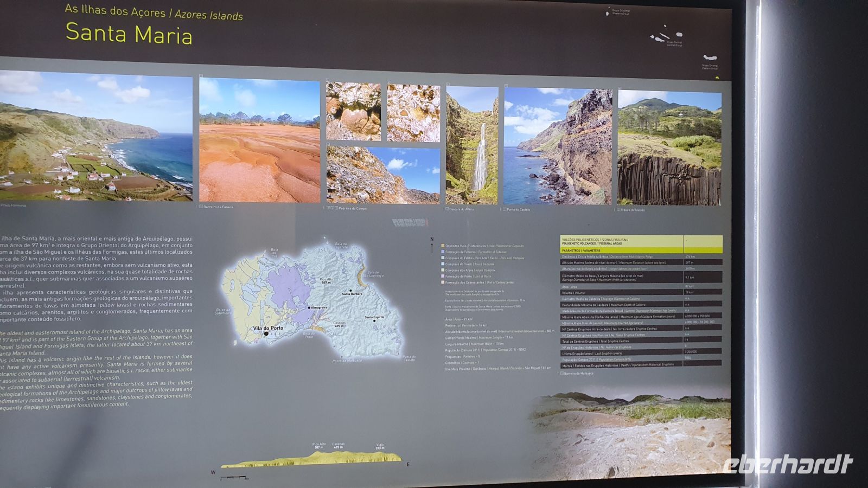Click the Unit of Porto legend swatch
Screen dimensions: 868x488
click(443, 277)
